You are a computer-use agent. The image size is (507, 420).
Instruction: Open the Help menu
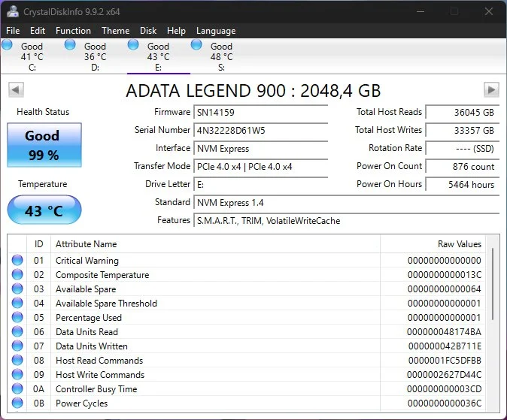click(x=176, y=31)
